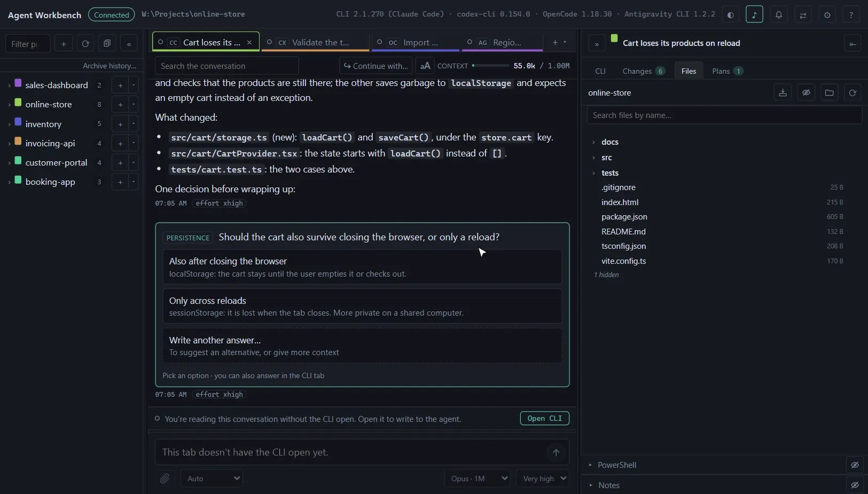Image resolution: width=868 pixels, height=494 pixels.
Task: Click Continue with... button
Action: pyautogui.click(x=376, y=66)
